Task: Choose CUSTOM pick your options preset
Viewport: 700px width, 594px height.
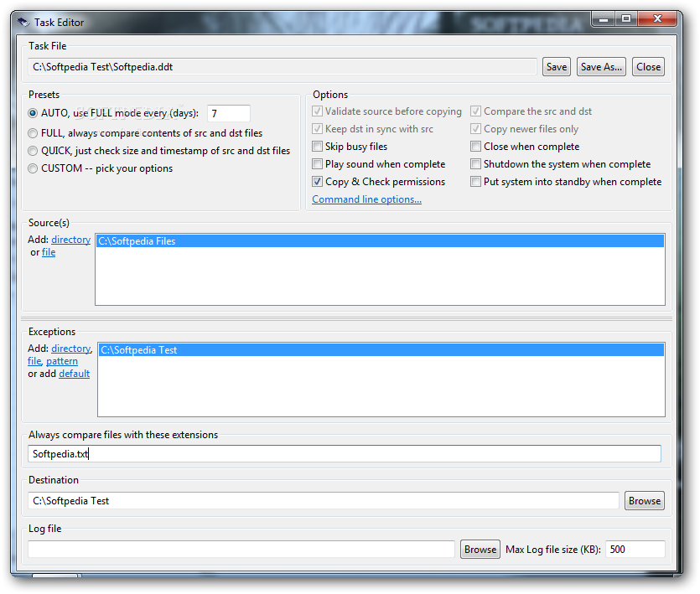Action: pos(33,168)
